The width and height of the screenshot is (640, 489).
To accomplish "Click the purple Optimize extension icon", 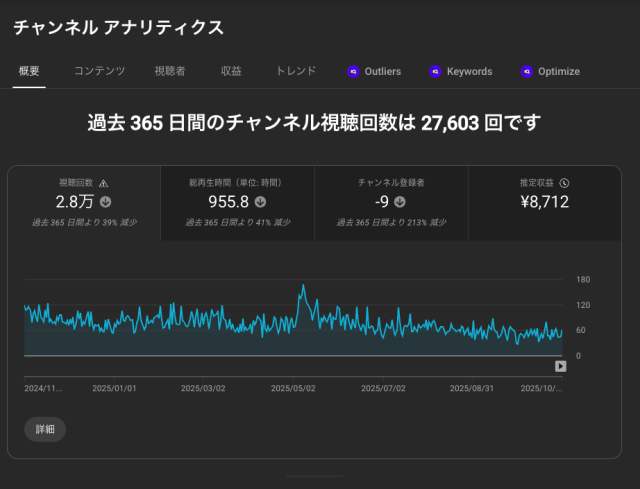I will click(x=527, y=71).
